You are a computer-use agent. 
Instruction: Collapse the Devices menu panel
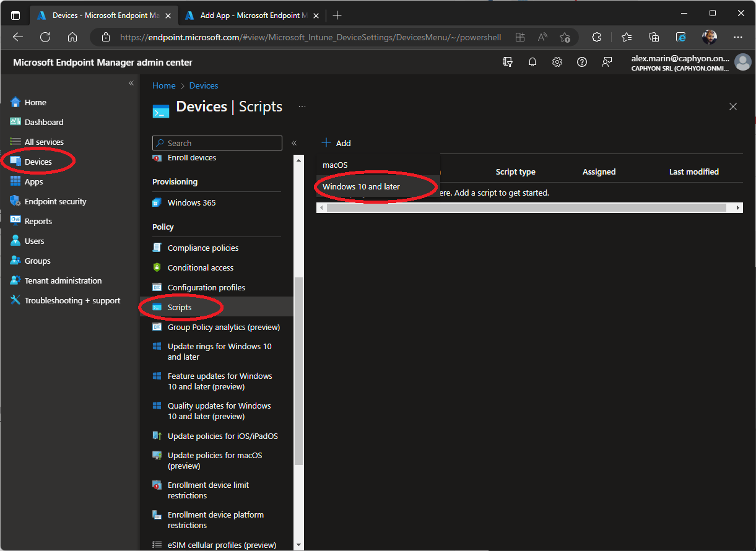[x=294, y=143]
